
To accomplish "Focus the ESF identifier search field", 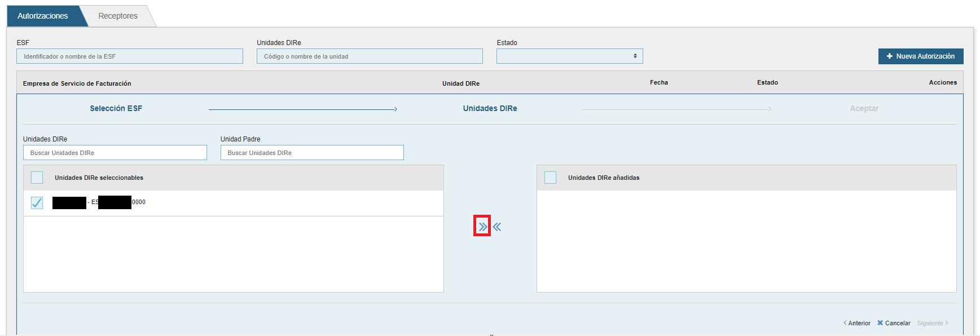I will (x=130, y=56).
